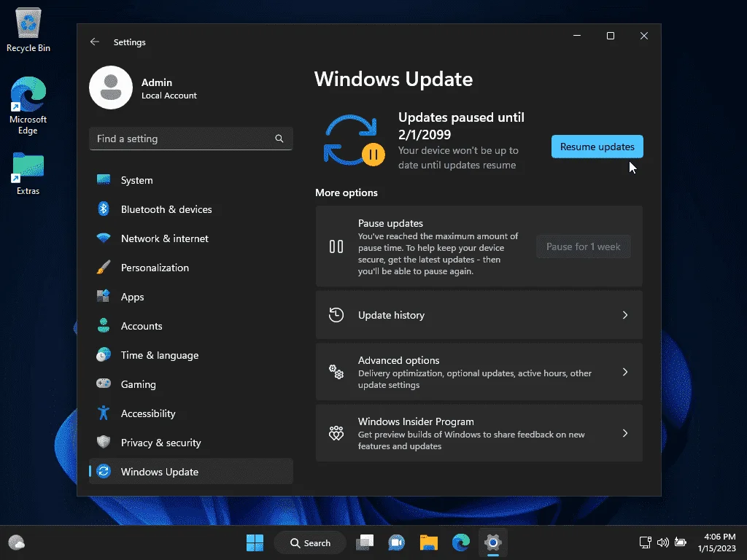Click the Accounts person icon in sidebar
The height and width of the screenshot is (560, 747).
104,325
